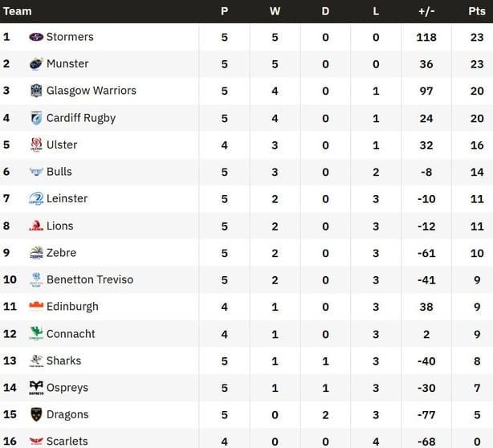Select the Scarlets team name
The image size is (493, 448).
[67, 441]
